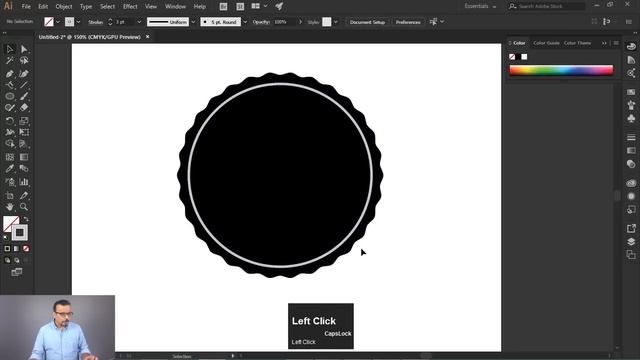Screen dimensions: 640x360
Task: Select the Gradient tool
Action: point(24,157)
